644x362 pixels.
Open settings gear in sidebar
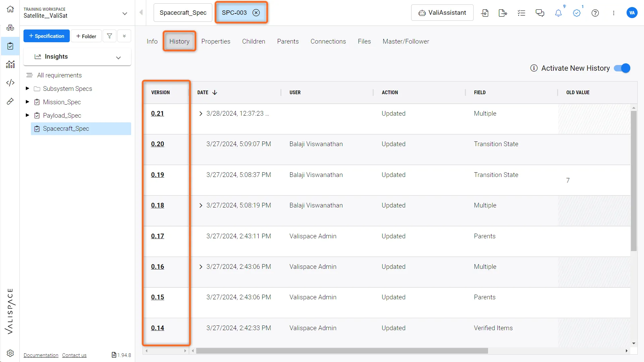pos(10,353)
